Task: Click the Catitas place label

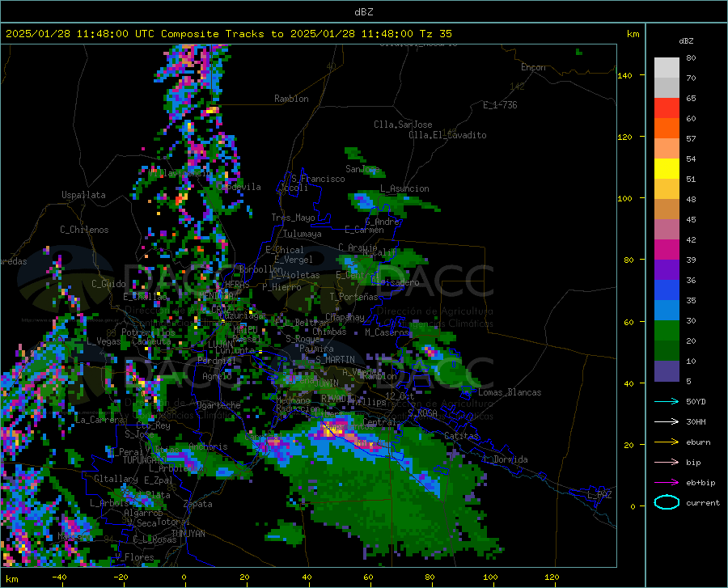Action: click(x=461, y=436)
